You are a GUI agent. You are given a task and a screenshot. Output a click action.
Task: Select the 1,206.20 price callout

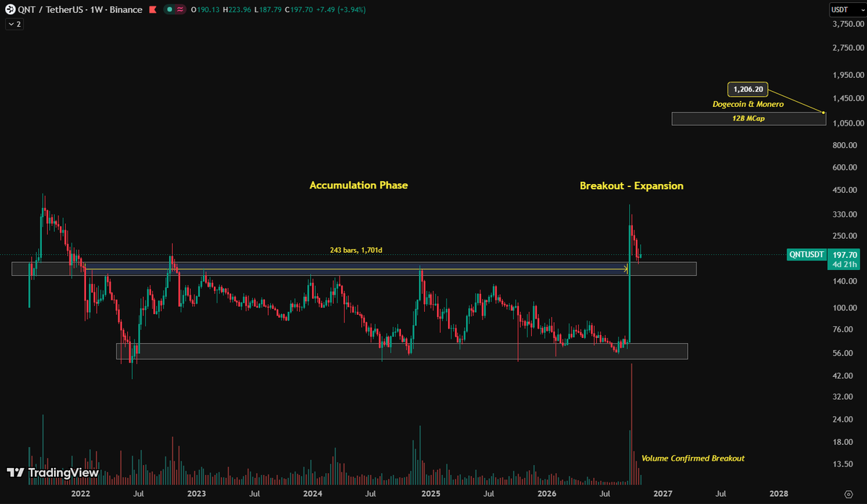click(748, 90)
